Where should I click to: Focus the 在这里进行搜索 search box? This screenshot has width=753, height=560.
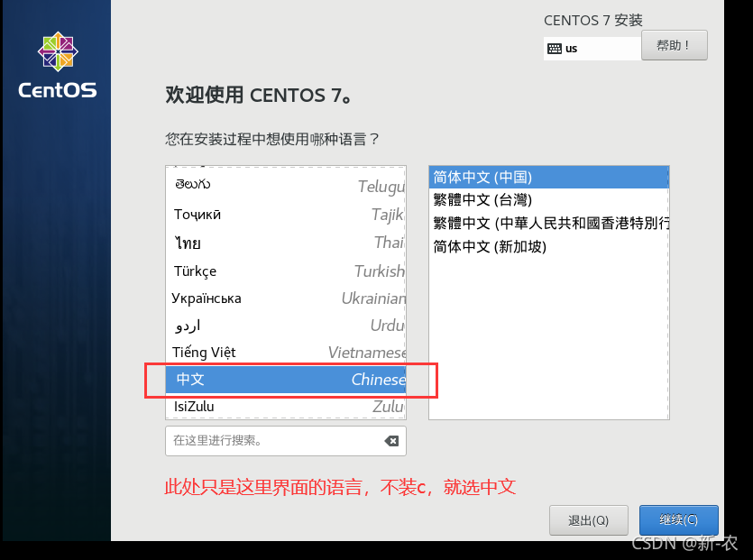(285, 441)
